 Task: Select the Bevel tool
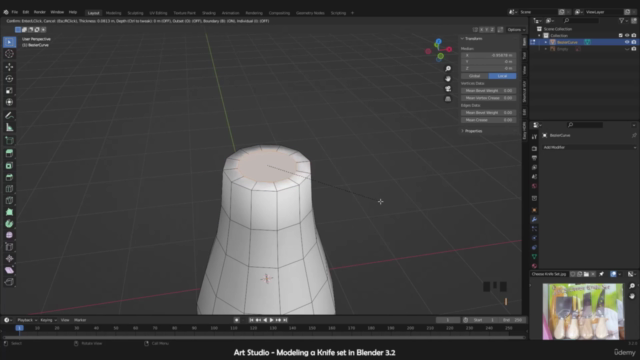point(9,177)
